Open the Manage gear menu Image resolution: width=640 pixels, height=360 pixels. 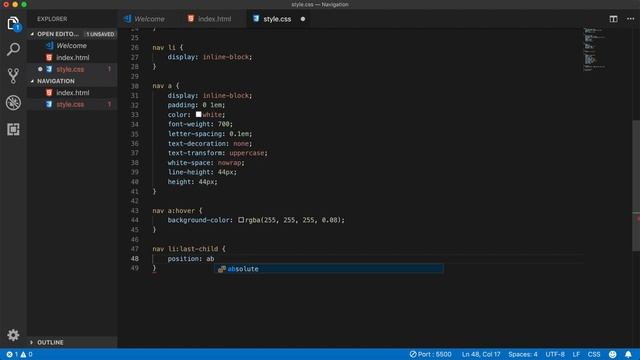pos(13,335)
